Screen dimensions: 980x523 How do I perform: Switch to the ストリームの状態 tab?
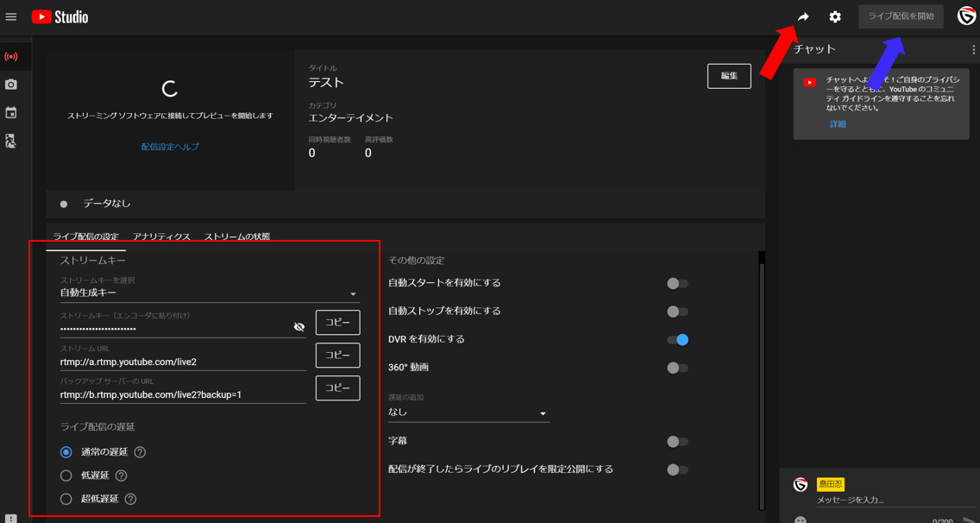[x=237, y=237]
